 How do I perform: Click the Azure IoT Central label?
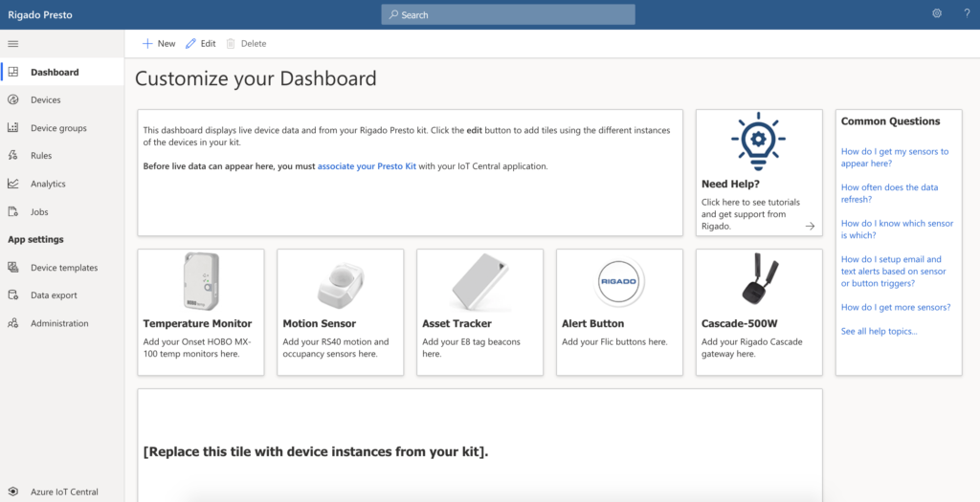point(64,492)
